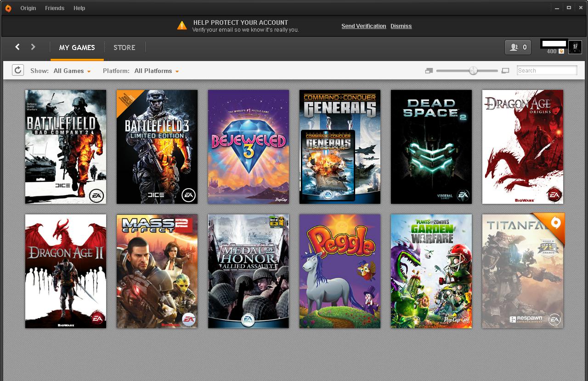Select the Titanfall game tile
This screenshot has height=381, width=588.
[523, 271]
